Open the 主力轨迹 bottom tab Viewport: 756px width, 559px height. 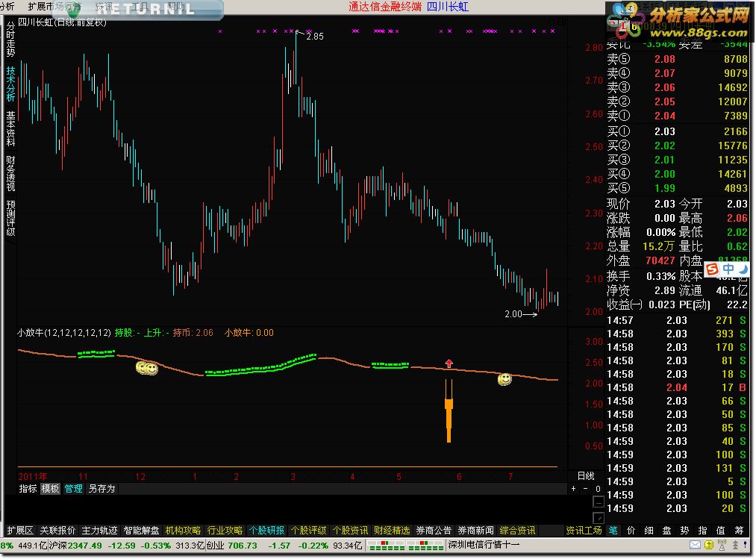[100, 531]
